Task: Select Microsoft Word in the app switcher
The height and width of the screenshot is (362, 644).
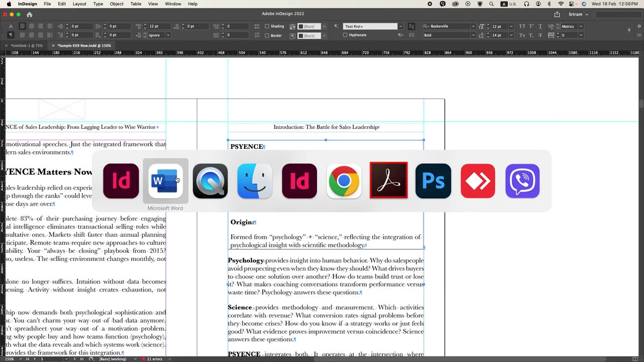Action: point(165,180)
